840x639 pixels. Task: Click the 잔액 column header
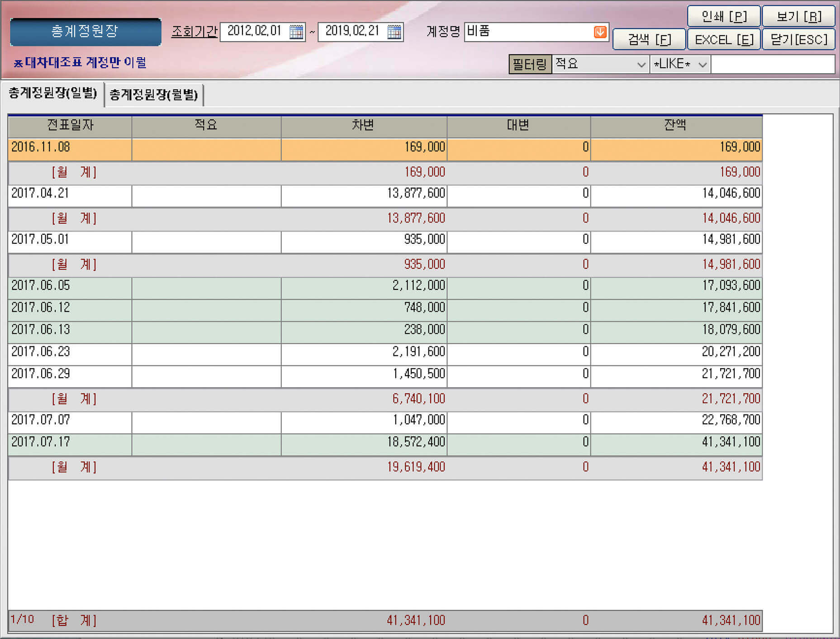click(x=676, y=126)
